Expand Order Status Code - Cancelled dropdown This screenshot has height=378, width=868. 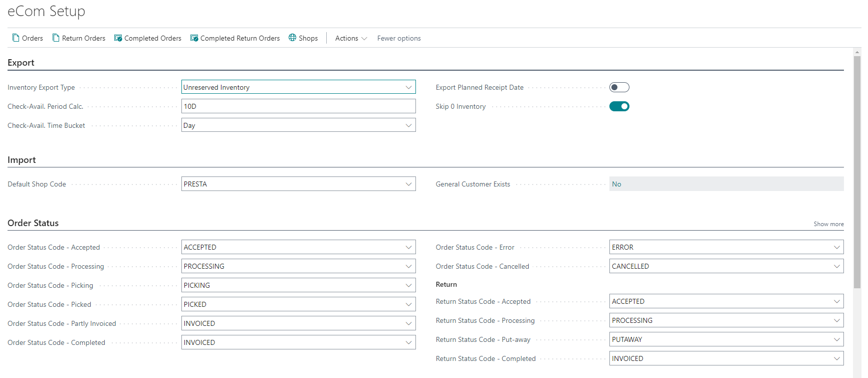click(837, 266)
